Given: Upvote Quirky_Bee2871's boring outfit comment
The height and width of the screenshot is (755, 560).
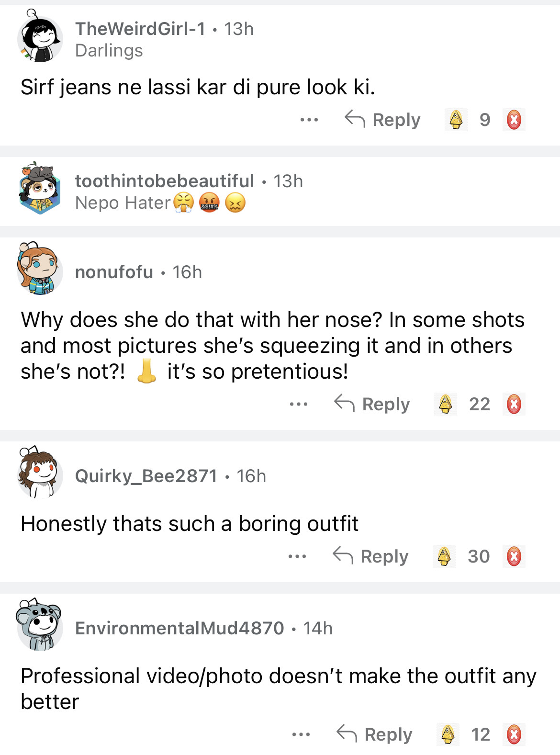Looking at the screenshot, I should click(x=444, y=556).
